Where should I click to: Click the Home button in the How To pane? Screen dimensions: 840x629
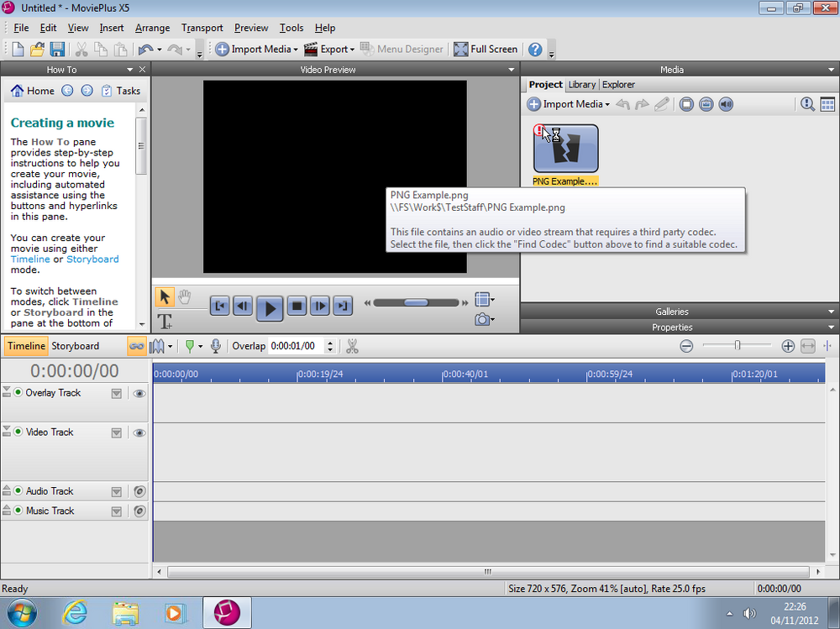coord(33,91)
